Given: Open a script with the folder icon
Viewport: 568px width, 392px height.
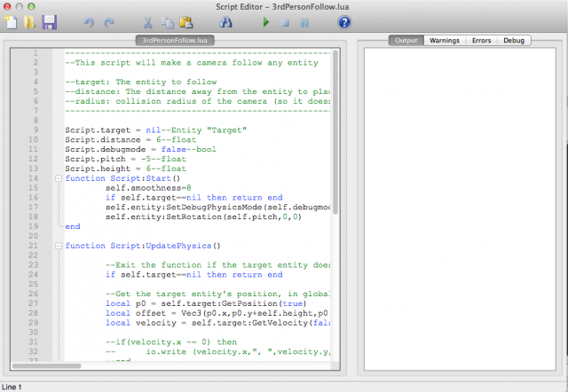Looking at the screenshot, I should pos(30,22).
